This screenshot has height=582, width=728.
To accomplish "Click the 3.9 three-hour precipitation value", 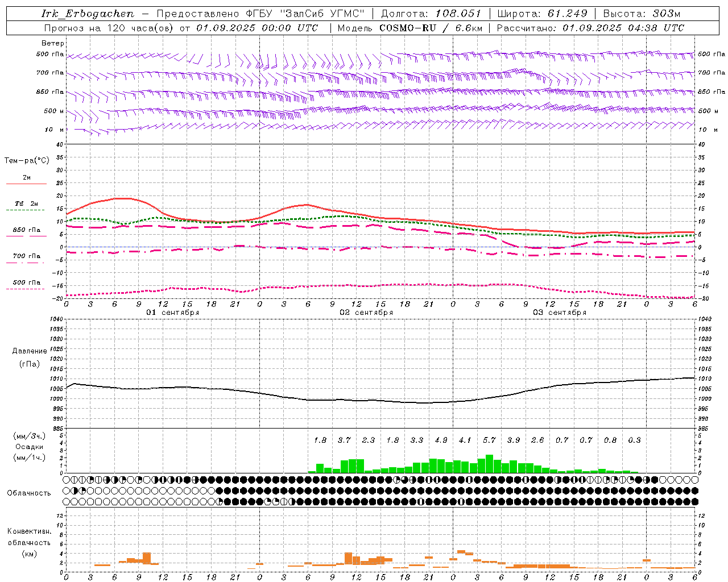I will (x=514, y=440).
